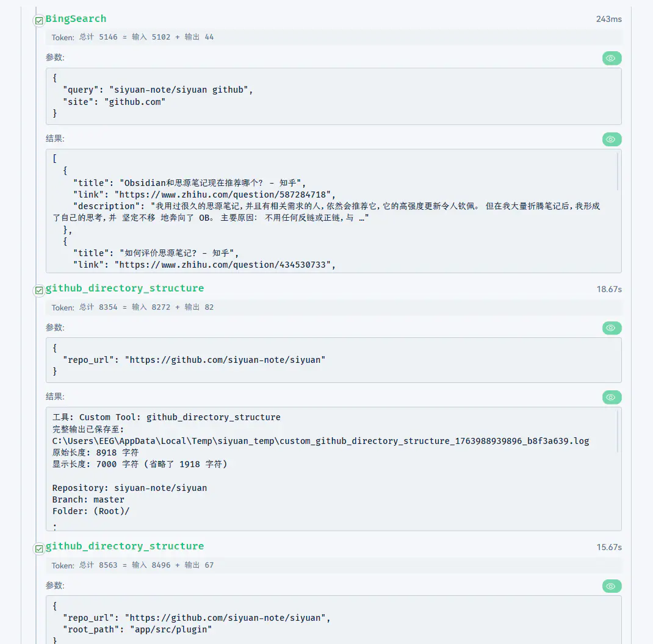This screenshot has width=653, height=644.
Task: Click repo_url line in 15.67s step parameters
Action: [197, 618]
